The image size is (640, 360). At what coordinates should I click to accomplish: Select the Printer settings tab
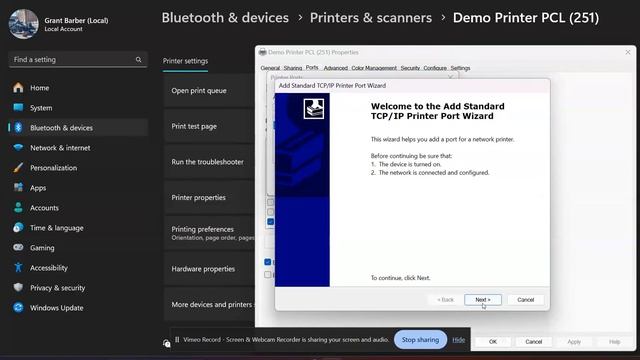pyautogui.click(x=185, y=61)
